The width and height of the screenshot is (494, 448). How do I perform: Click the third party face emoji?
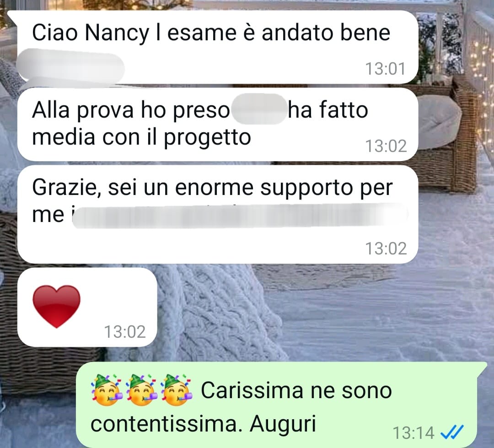pyautogui.click(x=177, y=390)
